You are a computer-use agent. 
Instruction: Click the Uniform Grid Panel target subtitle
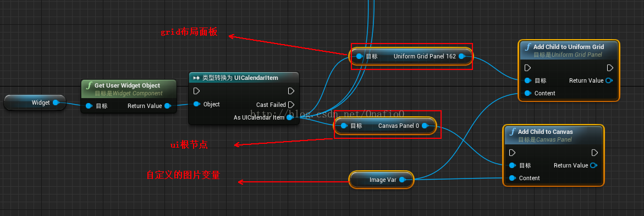click(568, 55)
